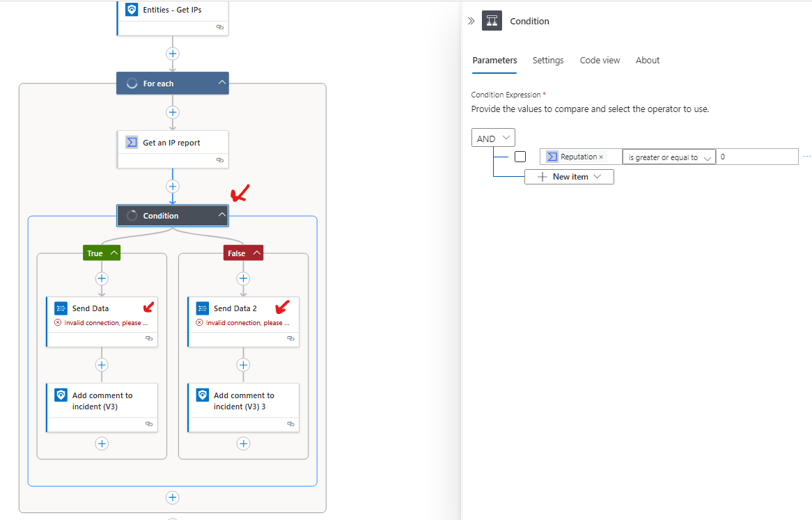Screen dimensions: 812x520
Task: Click the link icon on the Entities - Get IPs card
Action: (x=220, y=26)
